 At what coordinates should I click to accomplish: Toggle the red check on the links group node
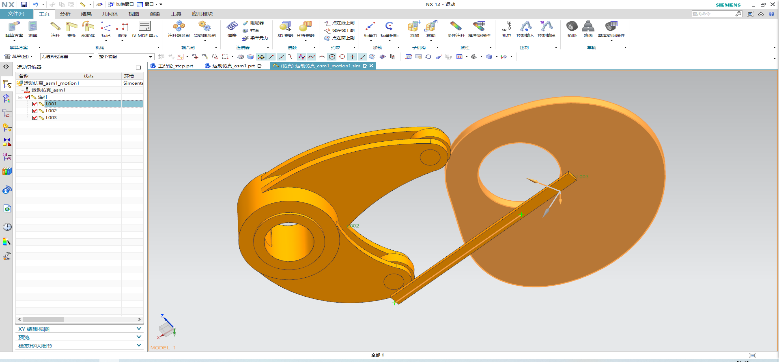(27, 97)
